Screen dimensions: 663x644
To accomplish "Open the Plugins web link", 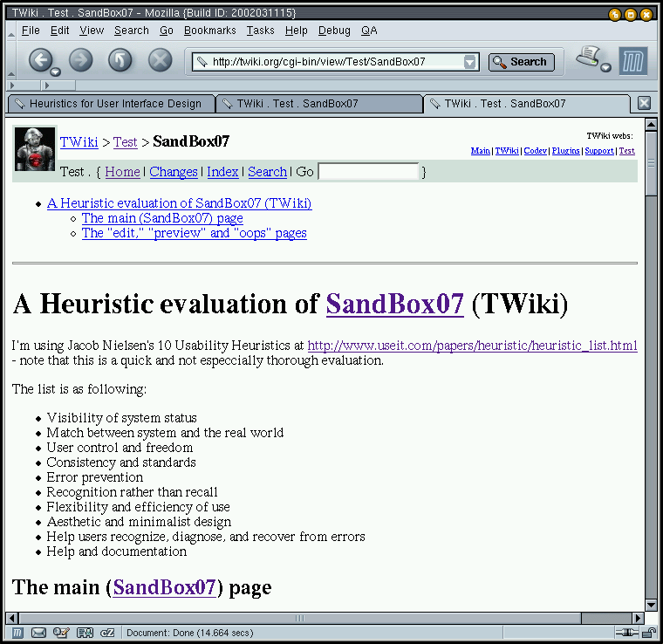I will (x=566, y=151).
